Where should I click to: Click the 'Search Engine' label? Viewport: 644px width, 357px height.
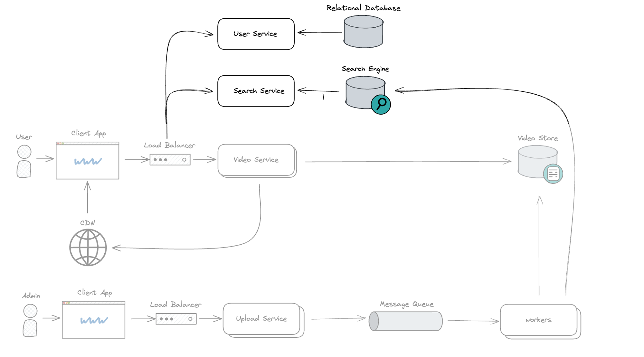[x=365, y=69]
